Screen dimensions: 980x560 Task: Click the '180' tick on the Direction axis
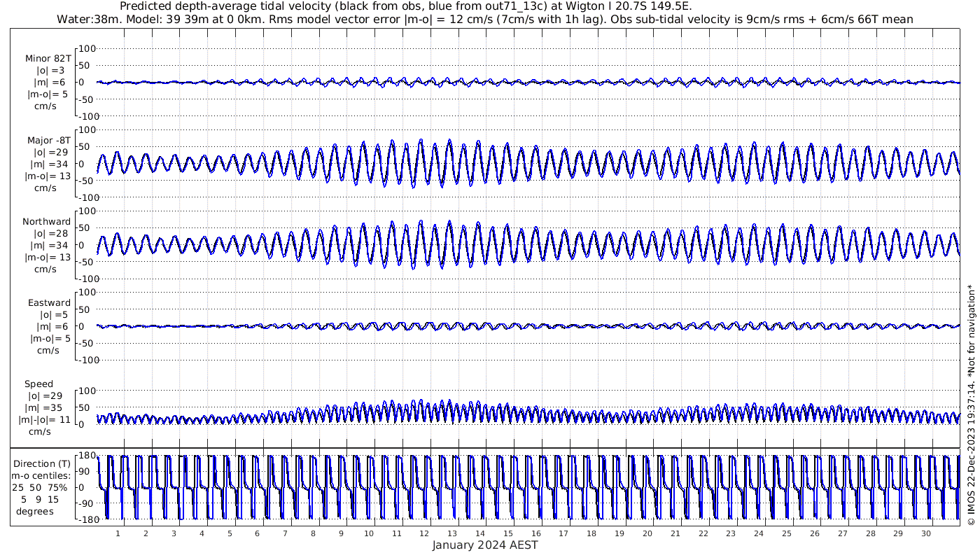86,455
